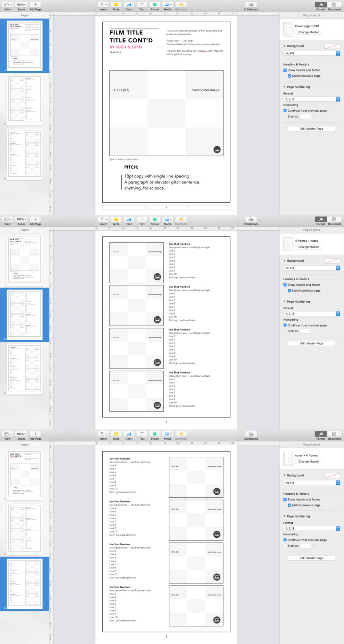Switch to Format tab in Cover page window
The image size is (344, 644).
pos(321,5)
